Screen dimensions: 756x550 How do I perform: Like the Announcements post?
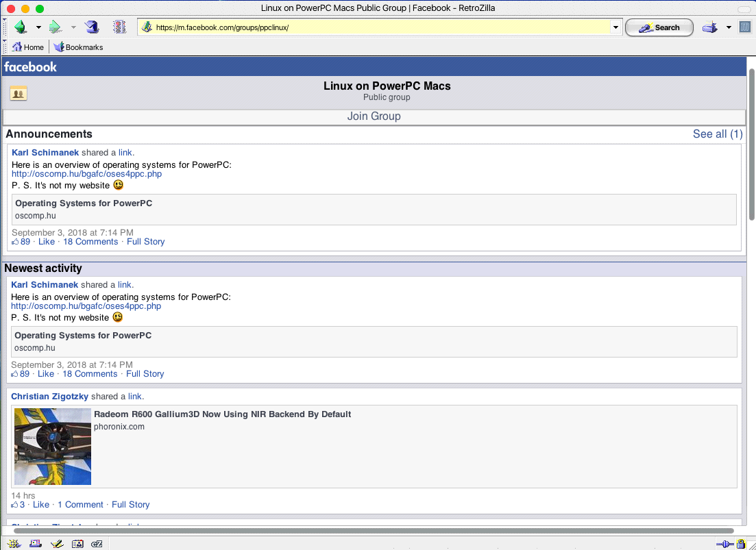pos(47,242)
